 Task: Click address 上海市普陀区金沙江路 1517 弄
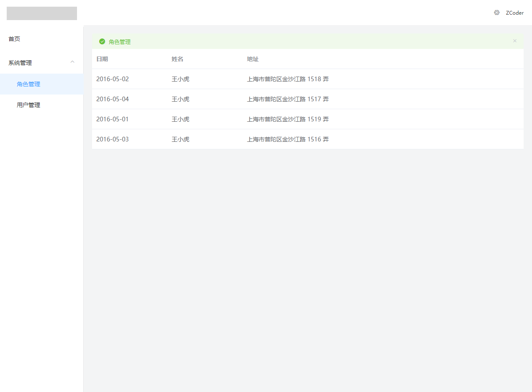pyautogui.click(x=288, y=99)
